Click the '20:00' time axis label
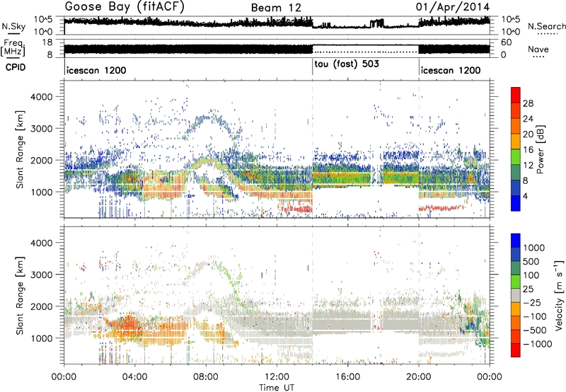Screen dimensions: 566x392 pos(418,377)
